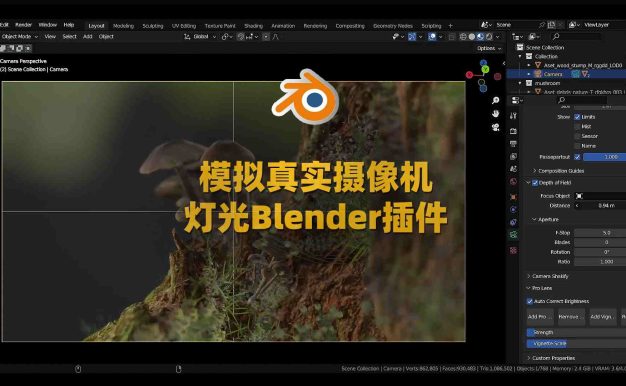
Task: Enable the Mist checkbox
Action: pyautogui.click(x=577, y=127)
